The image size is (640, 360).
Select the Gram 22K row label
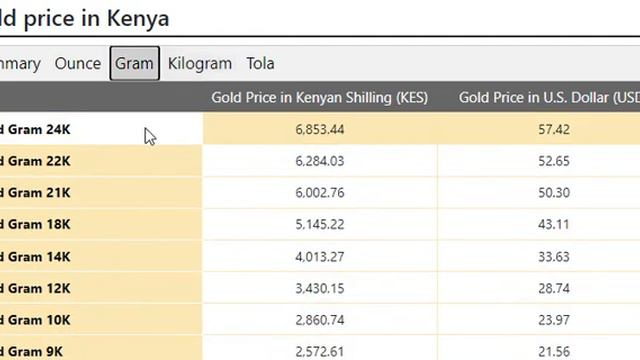tap(35, 161)
